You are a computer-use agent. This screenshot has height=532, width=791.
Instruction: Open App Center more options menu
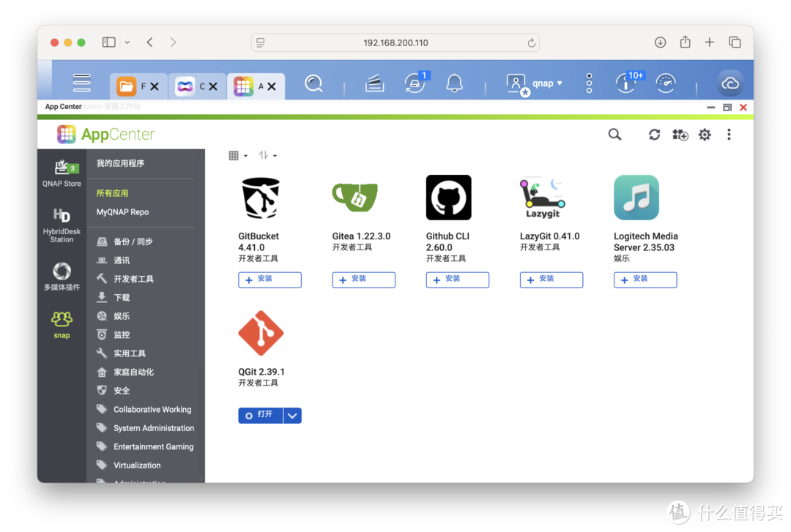coord(729,135)
